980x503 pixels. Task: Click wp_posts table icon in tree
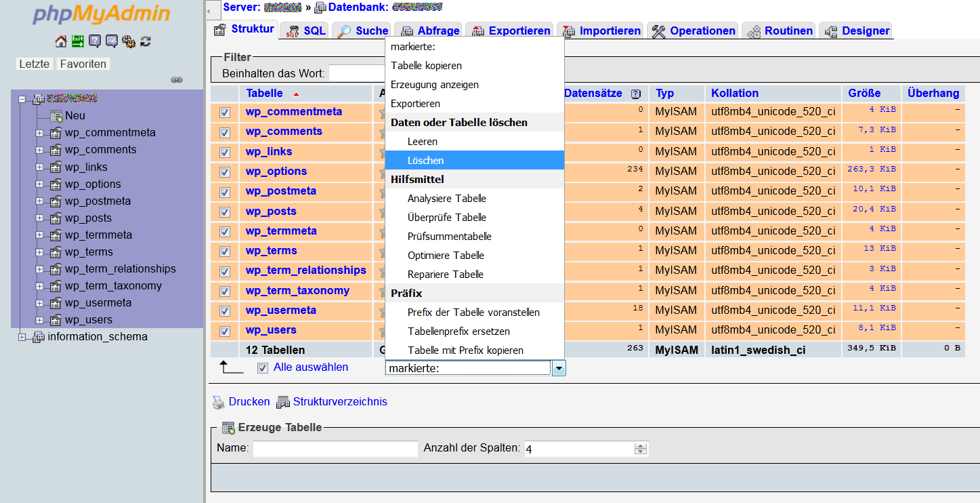[56, 218]
